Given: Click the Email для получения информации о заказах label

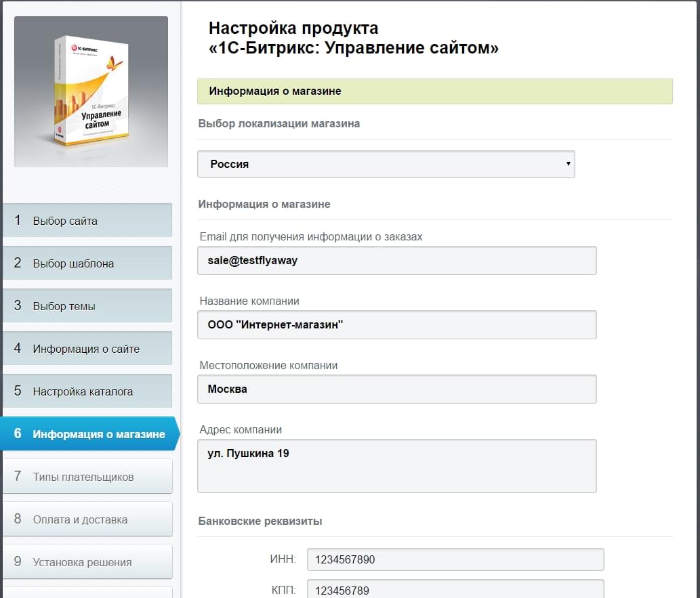Looking at the screenshot, I should 311,236.
